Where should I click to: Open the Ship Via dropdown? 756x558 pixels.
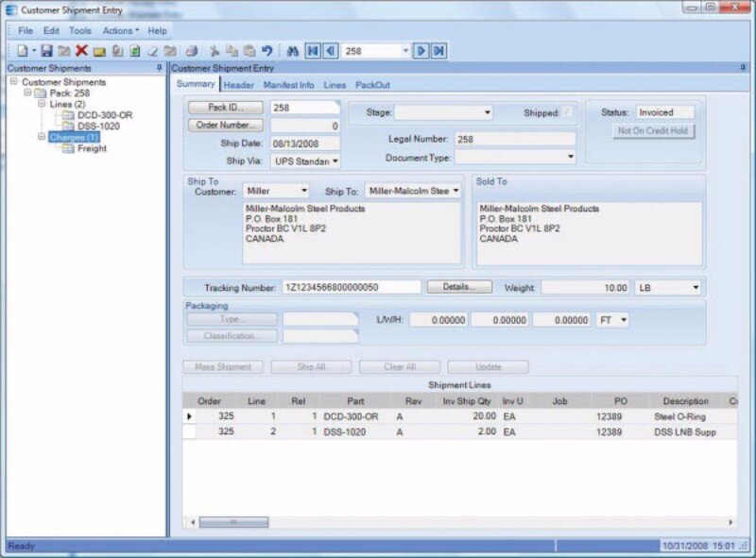[x=335, y=161]
